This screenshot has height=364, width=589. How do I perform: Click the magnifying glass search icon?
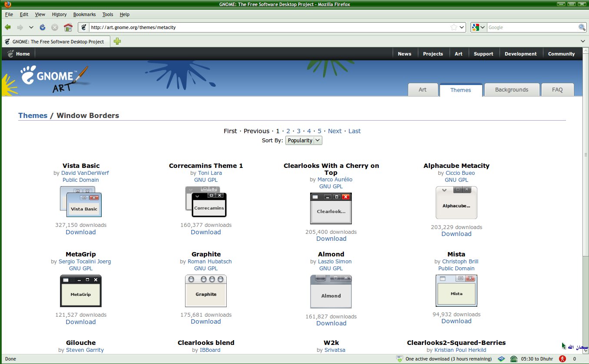pos(582,27)
